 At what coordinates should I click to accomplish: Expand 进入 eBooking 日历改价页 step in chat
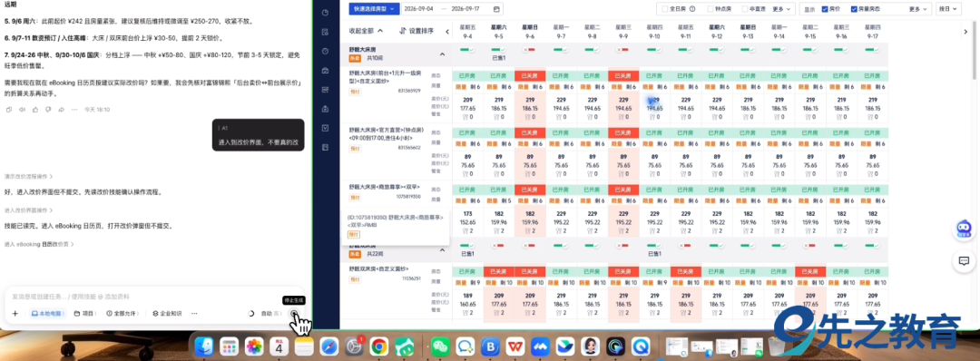click(39, 244)
